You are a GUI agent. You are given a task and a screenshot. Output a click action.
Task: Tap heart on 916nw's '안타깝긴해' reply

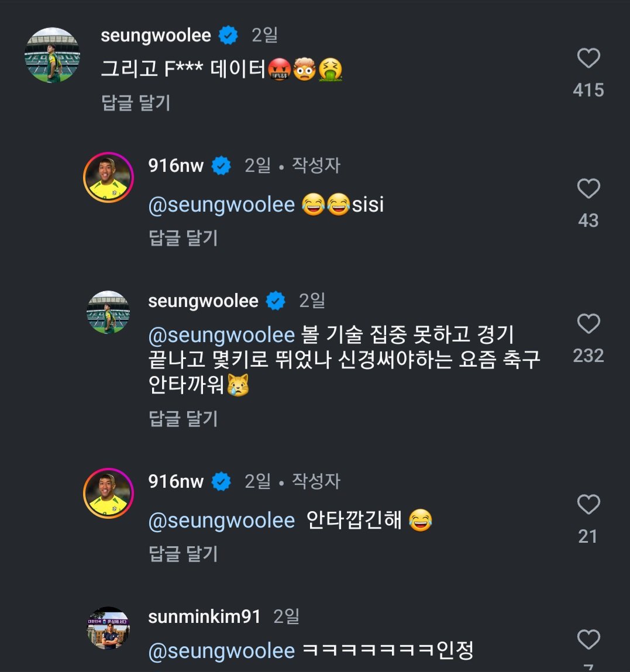[x=588, y=505]
